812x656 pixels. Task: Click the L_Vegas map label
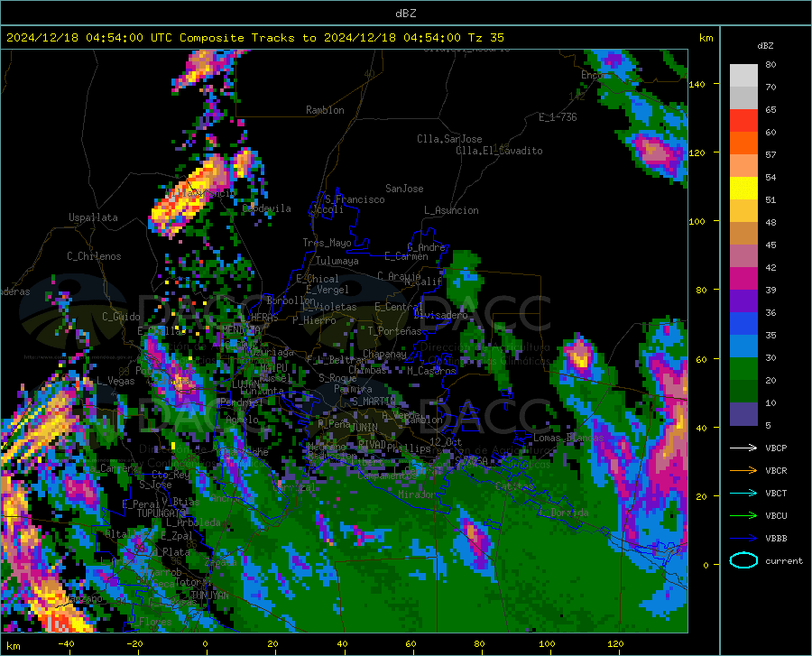tap(115, 381)
